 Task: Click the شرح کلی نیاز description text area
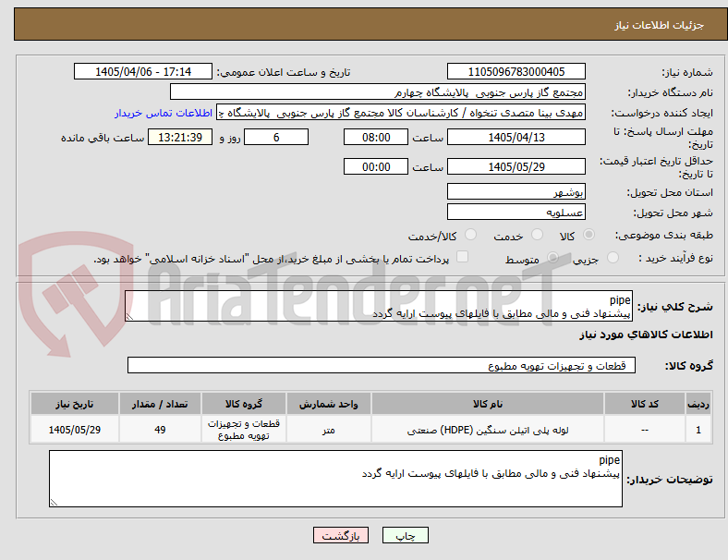tap(379, 306)
